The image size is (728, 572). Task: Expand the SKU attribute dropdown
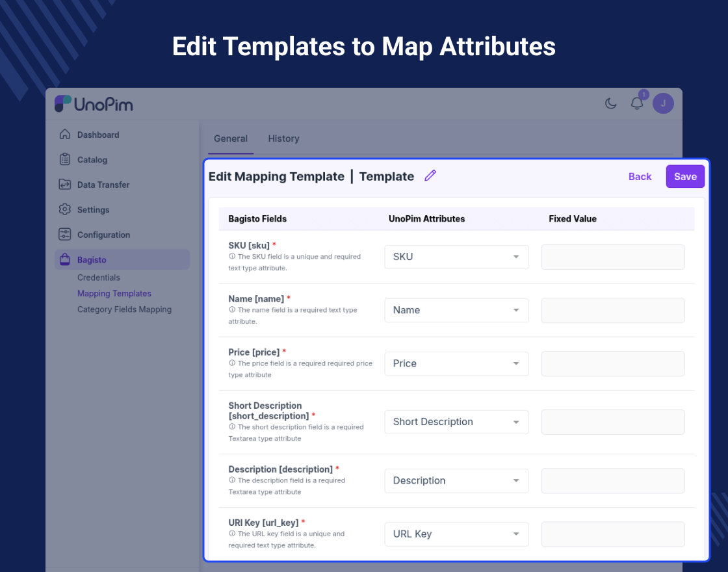pos(456,257)
